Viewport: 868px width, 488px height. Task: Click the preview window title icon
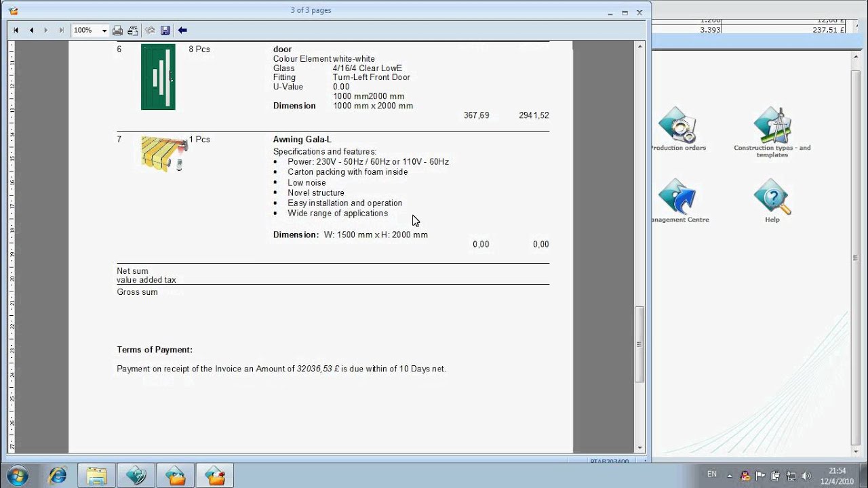(x=14, y=11)
